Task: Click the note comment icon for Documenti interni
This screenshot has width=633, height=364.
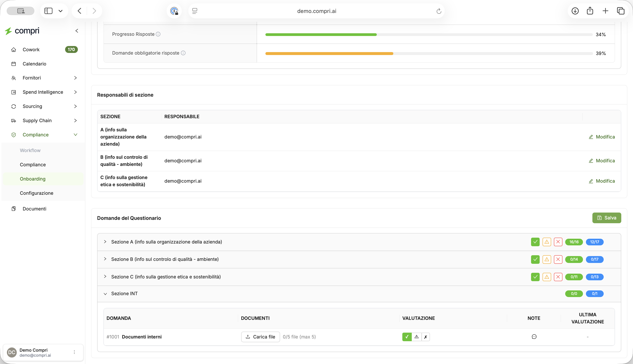Action: [x=534, y=337]
